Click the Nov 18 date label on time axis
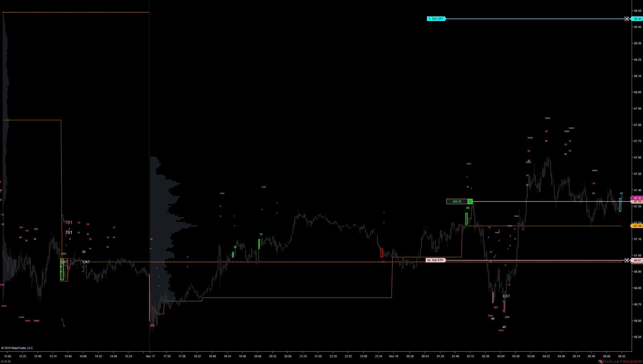The height and width of the screenshot is (364, 643). (394, 356)
